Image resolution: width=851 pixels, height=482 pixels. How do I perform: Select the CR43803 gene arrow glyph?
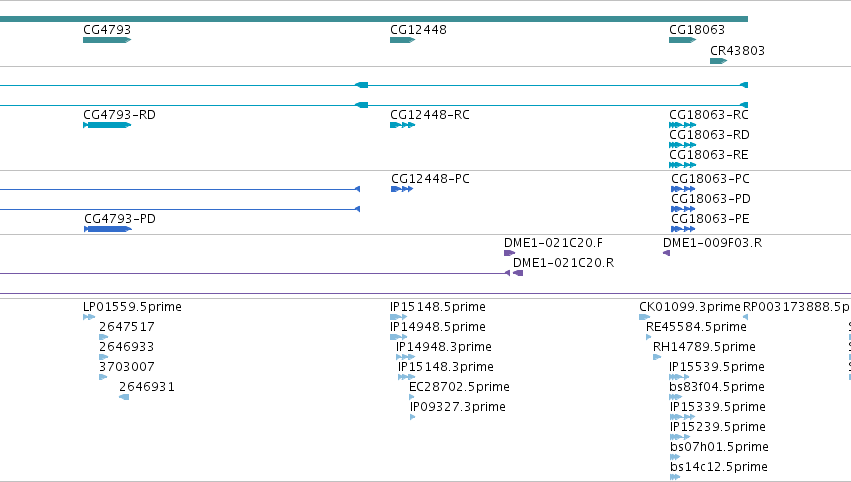coord(718,61)
